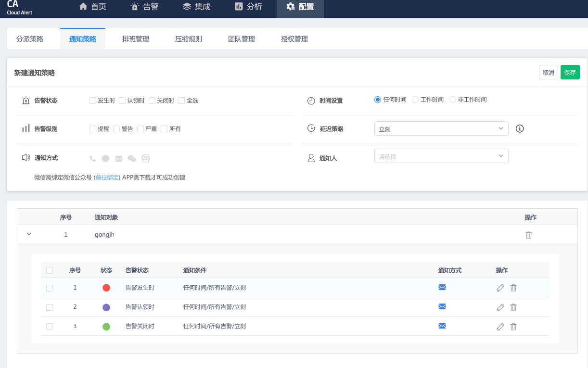Select the 工作时间 radio option
Viewport: 588px width, 368px height.
pyautogui.click(x=414, y=100)
